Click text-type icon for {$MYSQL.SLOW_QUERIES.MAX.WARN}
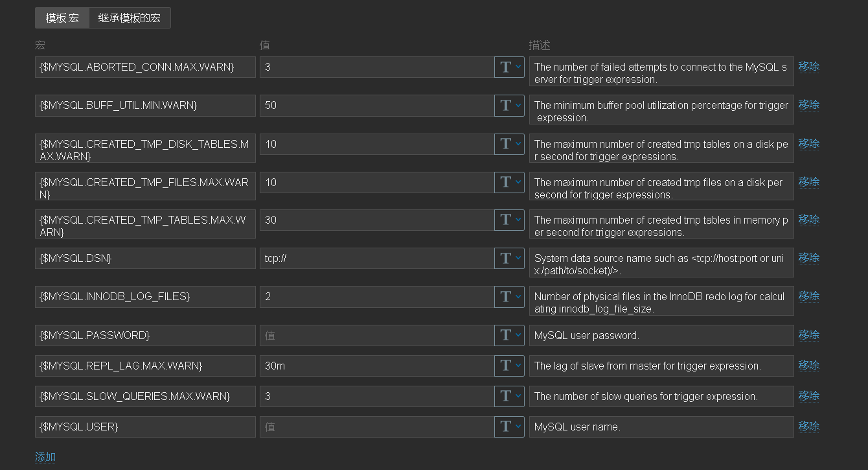The height and width of the screenshot is (470, 868). click(x=509, y=396)
